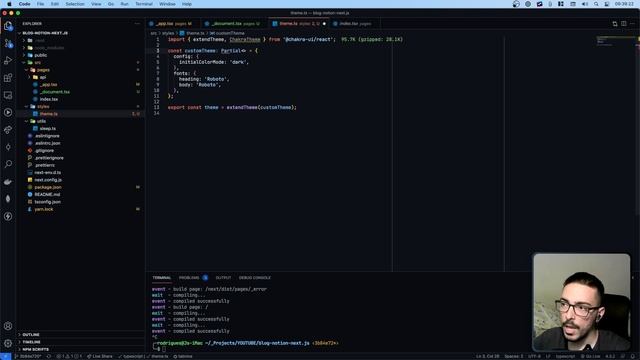Switch to the _app.tsx editor tab
The width and height of the screenshot is (640, 360).
173,24
